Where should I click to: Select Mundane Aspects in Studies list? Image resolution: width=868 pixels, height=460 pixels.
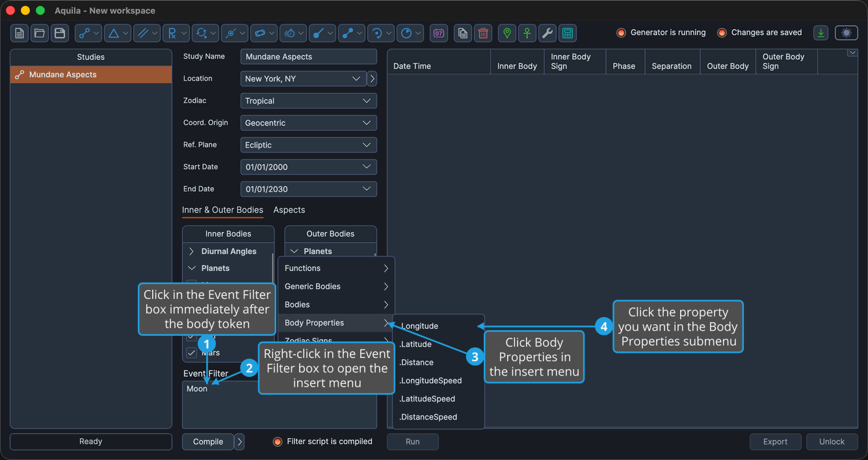click(x=91, y=75)
